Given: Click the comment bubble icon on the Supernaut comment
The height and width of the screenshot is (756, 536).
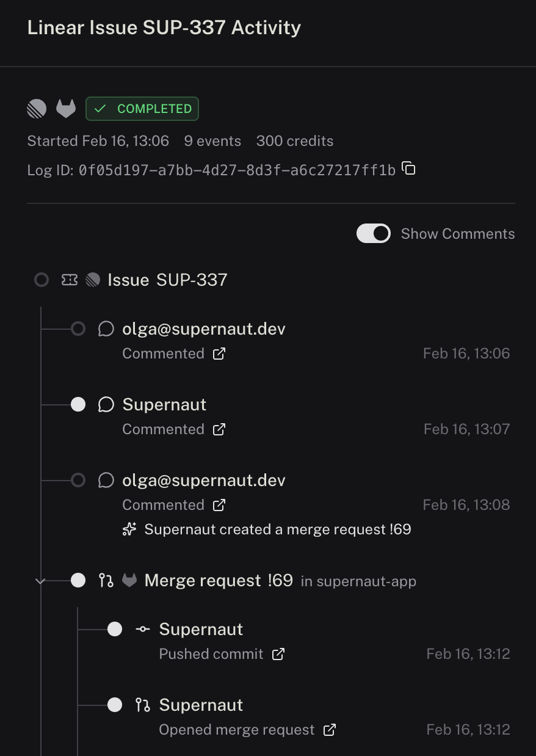Looking at the screenshot, I should (x=106, y=404).
